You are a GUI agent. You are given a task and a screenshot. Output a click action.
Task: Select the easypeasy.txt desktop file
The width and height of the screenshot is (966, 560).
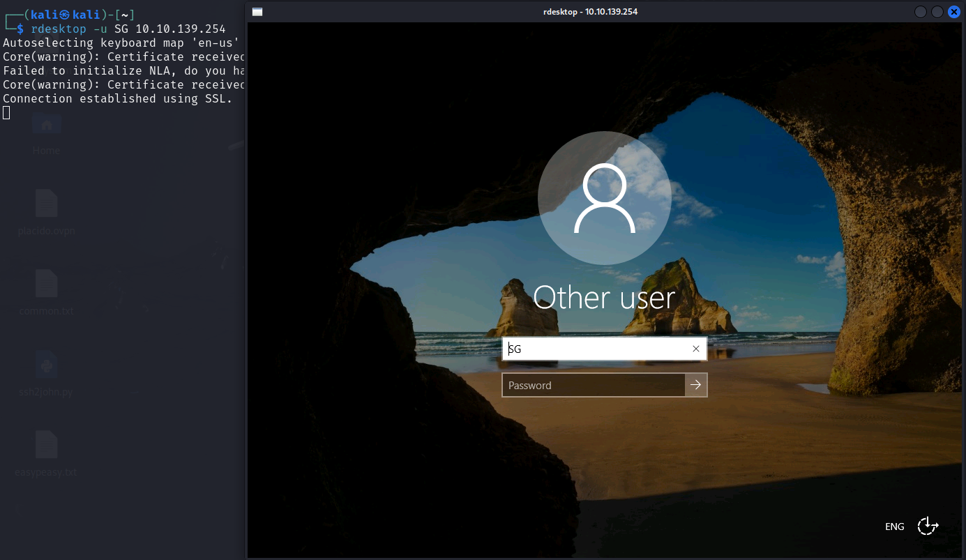point(47,455)
